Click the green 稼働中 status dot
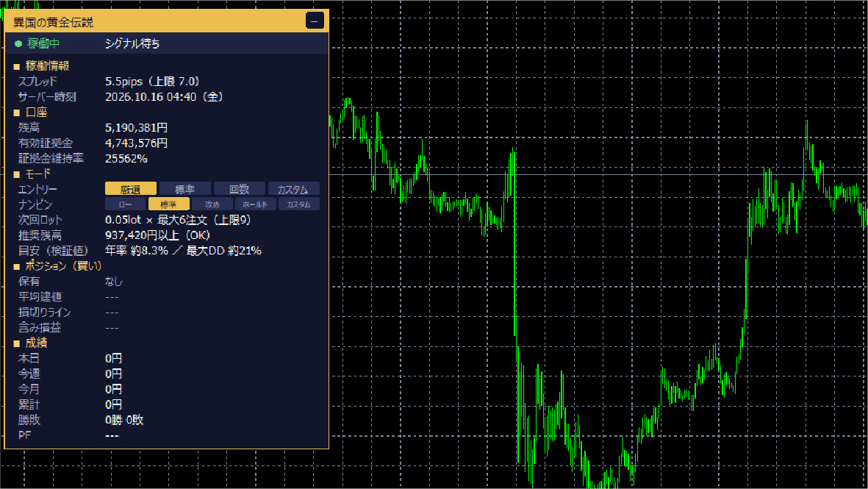This screenshot has height=489, width=868. pyautogui.click(x=18, y=43)
